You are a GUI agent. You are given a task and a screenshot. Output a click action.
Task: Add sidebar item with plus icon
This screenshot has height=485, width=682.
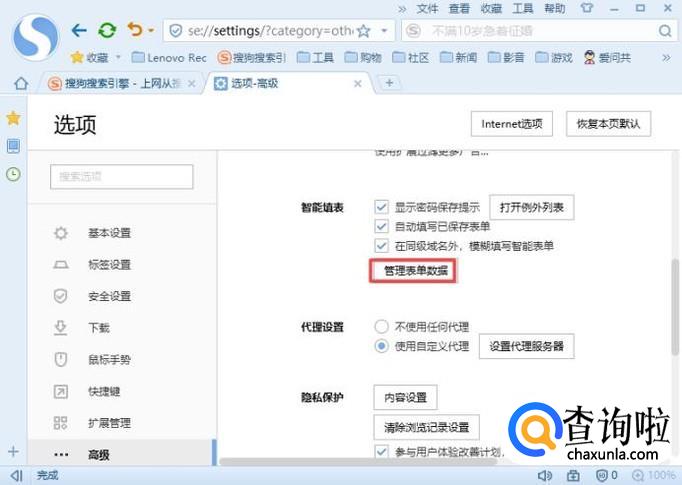[13, 452]
